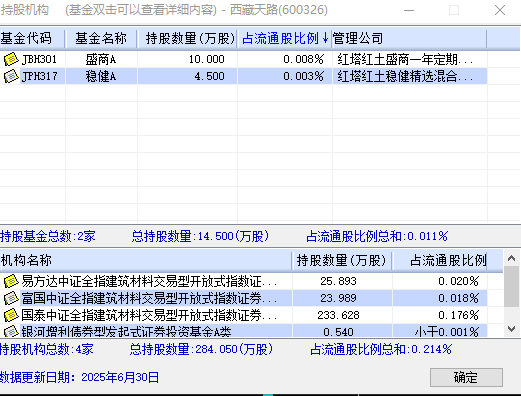Click holding amount 23.989
This screenshot has width=521, height=396.
point(338,298)
